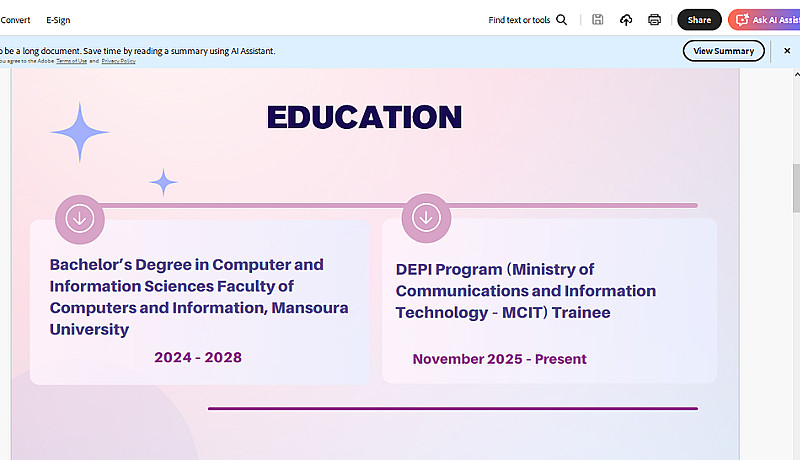Screen dimensions: 800x460
Task: Click the scrollbar up arrow
Action: click(x=796, y=74)
